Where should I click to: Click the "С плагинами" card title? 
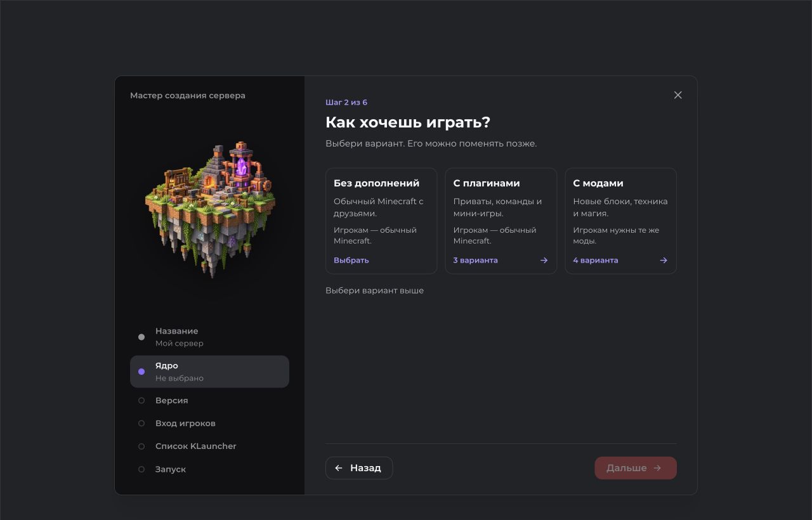click(487, 183)
